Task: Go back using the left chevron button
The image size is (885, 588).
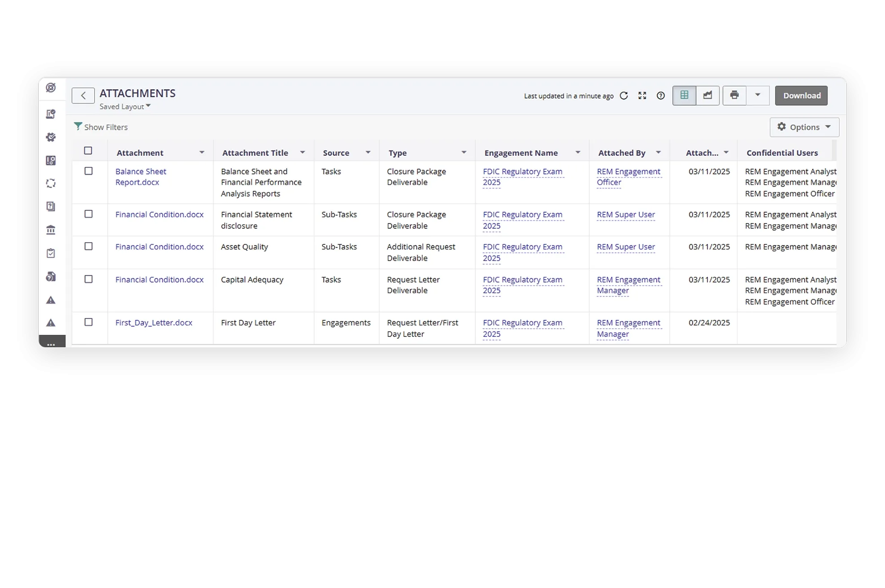Action: (x=83, y=96)
